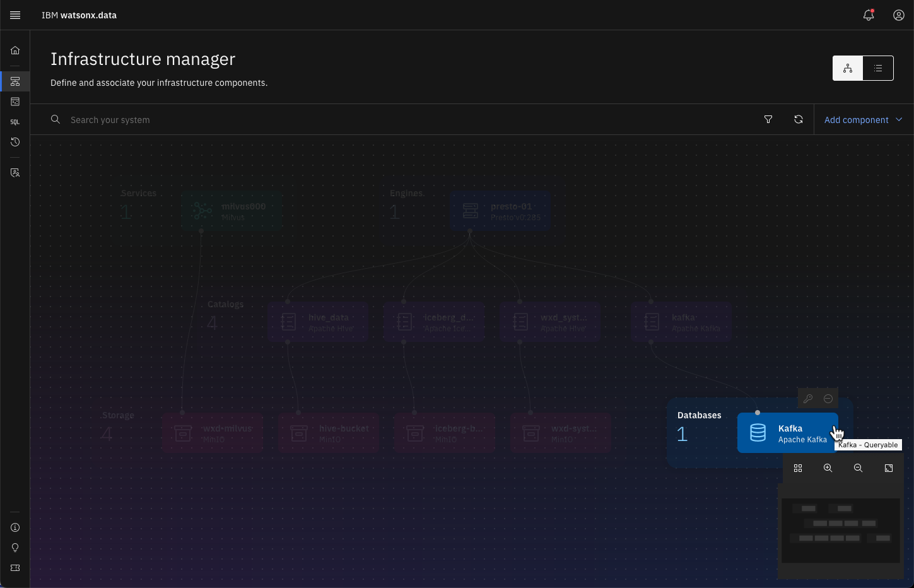Click the Databases label
This screenshot has height=588, width=914.
tap(699, 415)
